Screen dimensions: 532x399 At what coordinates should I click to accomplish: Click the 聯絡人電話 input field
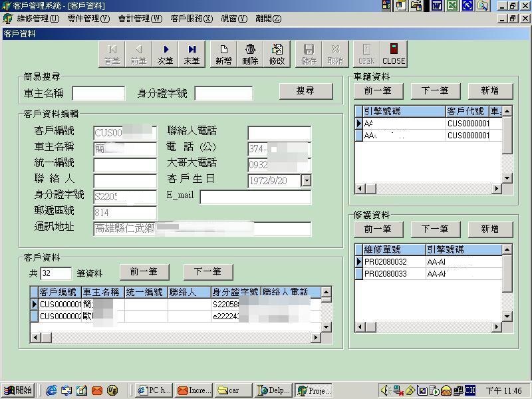279,132
